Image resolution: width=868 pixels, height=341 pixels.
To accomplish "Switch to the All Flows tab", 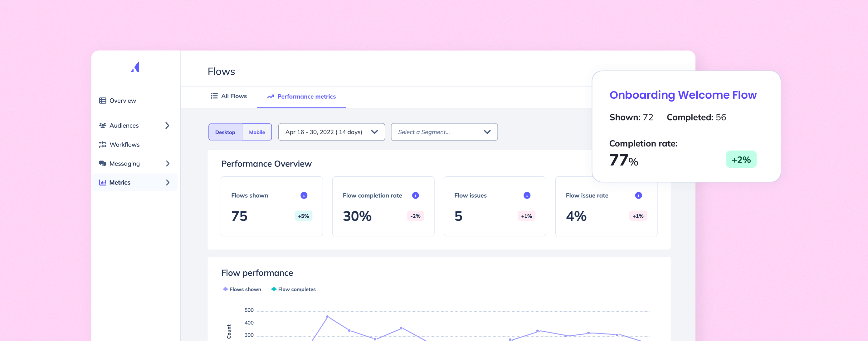I will point(229,96).
